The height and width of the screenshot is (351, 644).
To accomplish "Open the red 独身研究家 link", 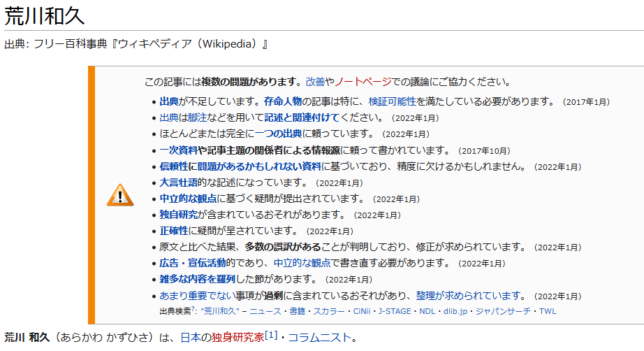I will tap(237, 338).
